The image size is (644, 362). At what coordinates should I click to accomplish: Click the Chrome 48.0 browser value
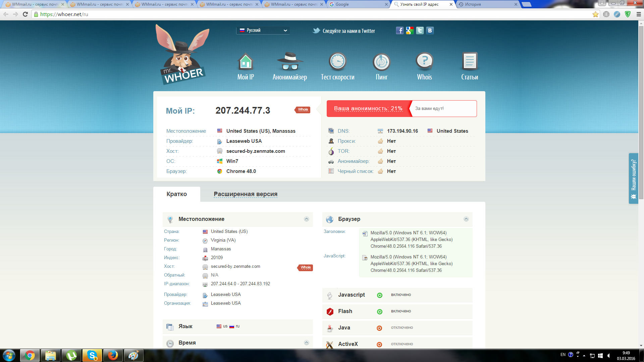click(x=241, y=171)
